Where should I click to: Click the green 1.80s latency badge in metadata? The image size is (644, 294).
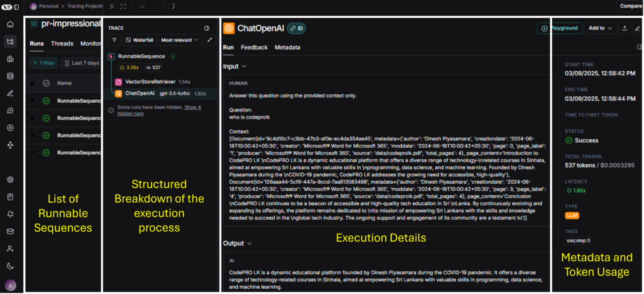tap(576, 190)
